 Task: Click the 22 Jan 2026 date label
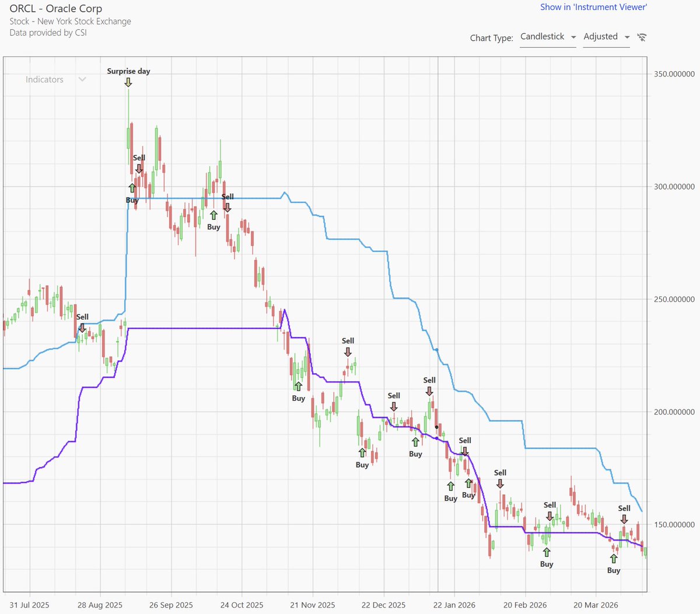point(454,605)
